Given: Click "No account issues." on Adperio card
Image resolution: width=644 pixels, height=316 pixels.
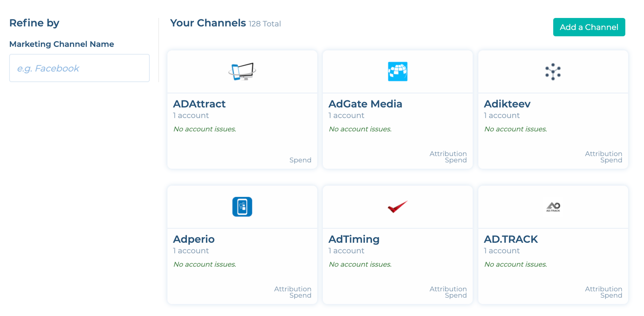Looking at the screenshot, I should coord(205,264).
